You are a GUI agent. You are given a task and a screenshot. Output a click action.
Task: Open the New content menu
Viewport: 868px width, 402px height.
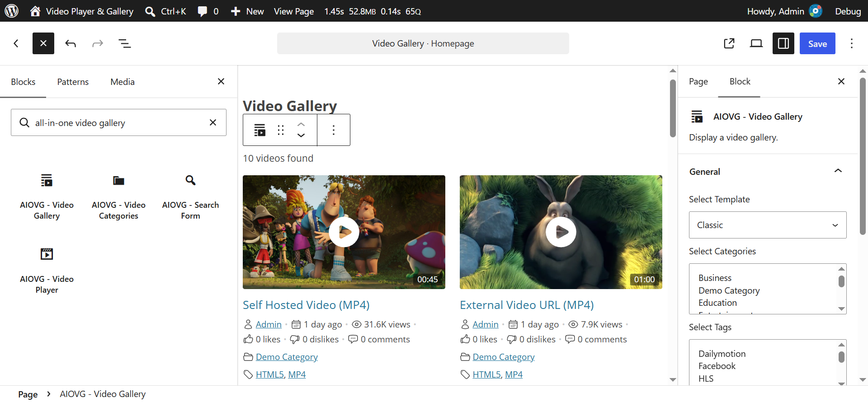click(x=247, y=11)
